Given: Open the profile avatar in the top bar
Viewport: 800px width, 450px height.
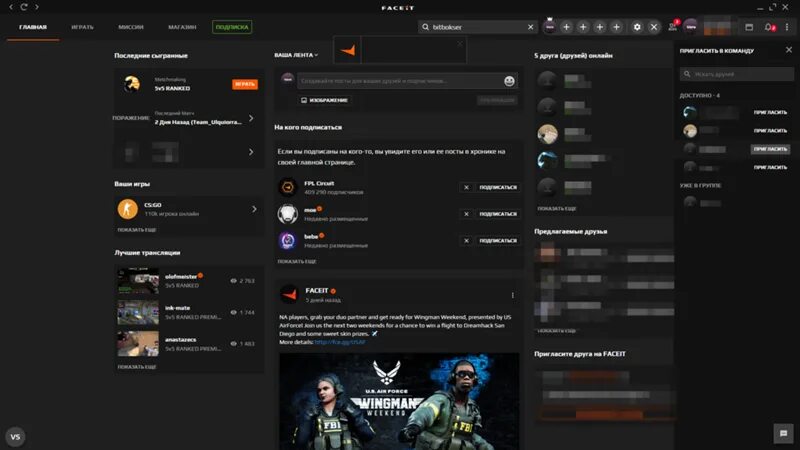Looking at the screenshot, I should [x=691, y=27].
